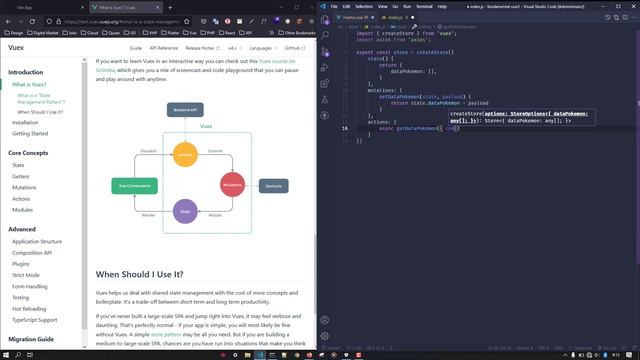This screenshot has height=360, width=640.
Task: Click the Firefox back arrow
Action: coord(9,21)
